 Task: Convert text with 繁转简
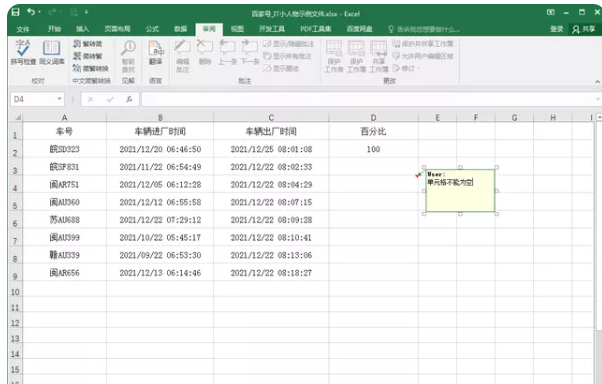pos(88,44)
